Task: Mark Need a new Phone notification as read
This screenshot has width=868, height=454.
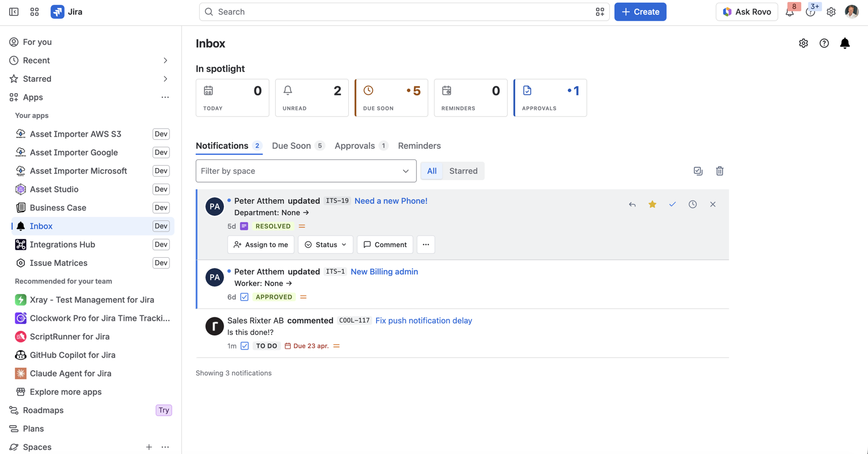Action: point(672,204)
